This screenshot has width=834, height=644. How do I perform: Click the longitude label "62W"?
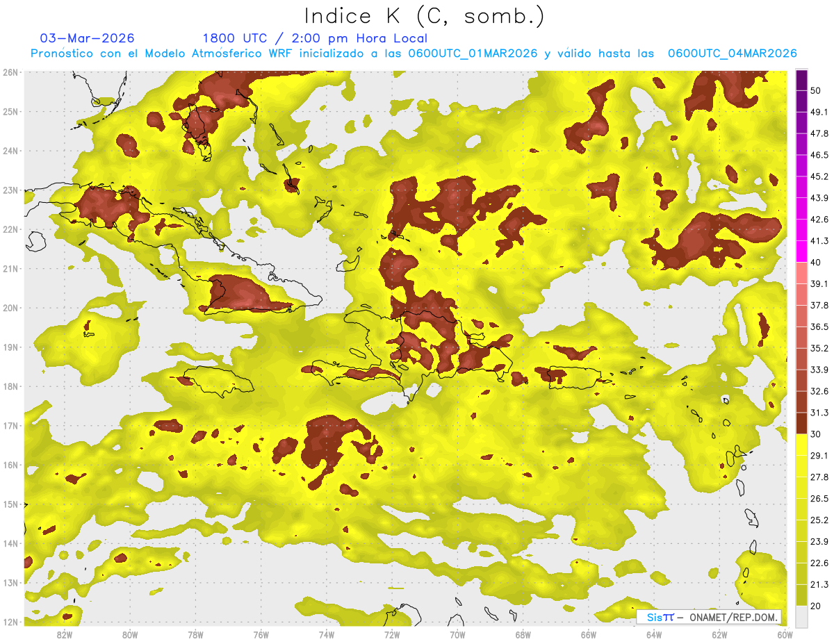[x=719, y=635]
